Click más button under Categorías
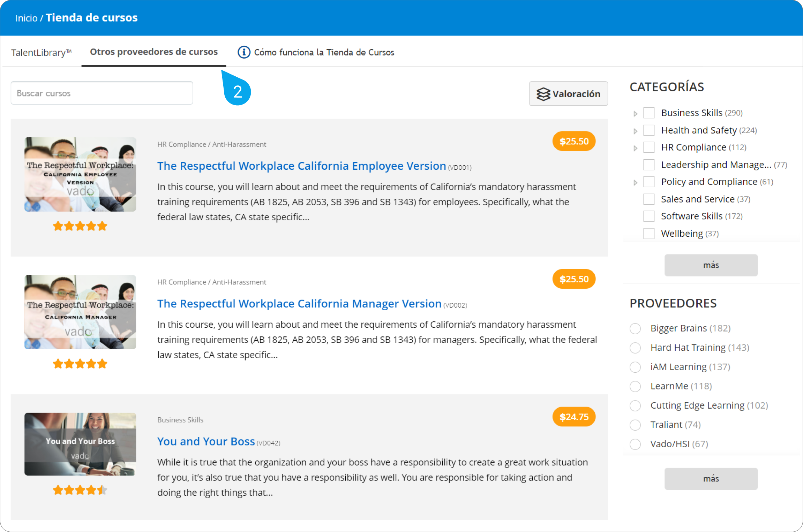 click(711, 265)
